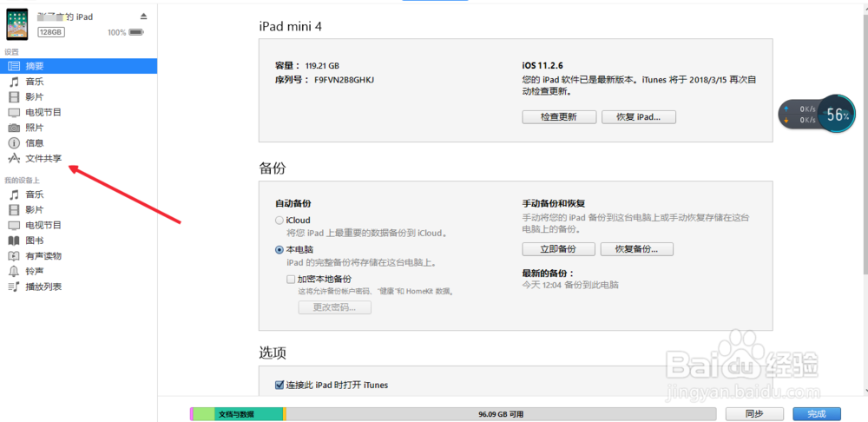Select 电视节目 icon under 我的设备上
868x422 pixels.
click(x=15, y=226)
